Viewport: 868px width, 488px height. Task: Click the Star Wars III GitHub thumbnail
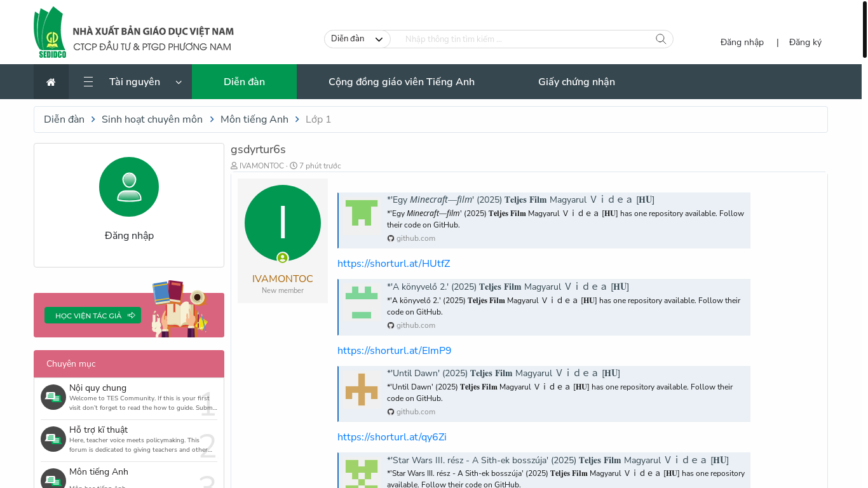pos(362,473)
